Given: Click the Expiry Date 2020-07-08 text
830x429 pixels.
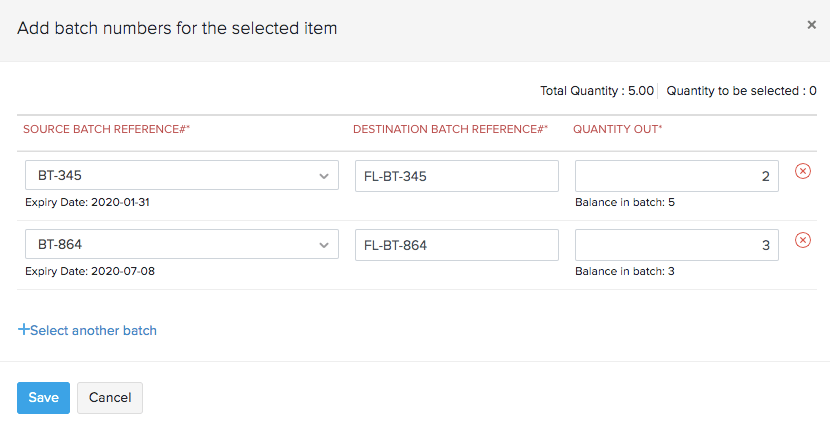Looking at the screenshot, I should [88, 271].
